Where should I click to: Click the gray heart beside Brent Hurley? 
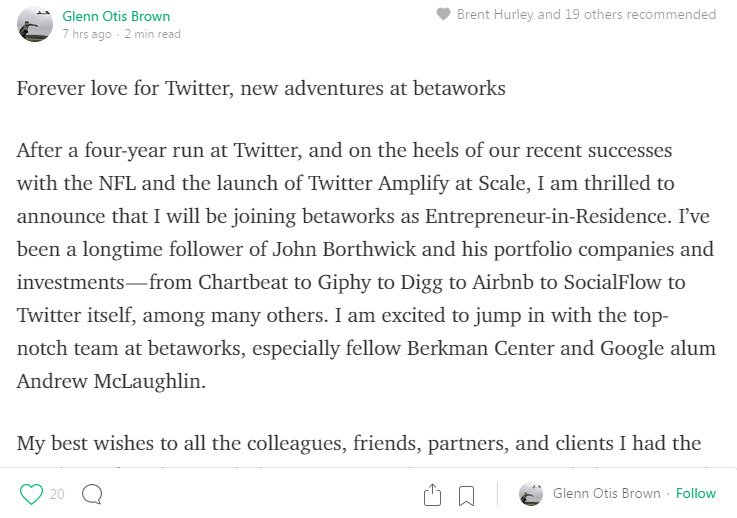[443, 14]
